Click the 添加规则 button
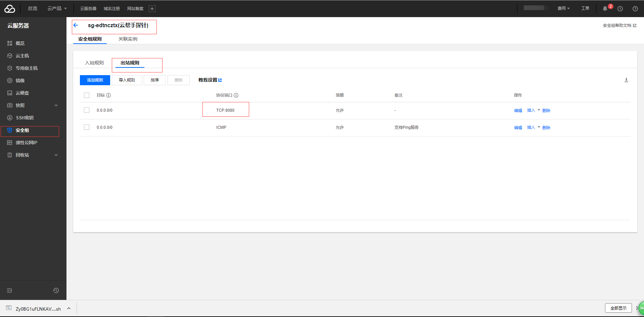 click(95, 80)
